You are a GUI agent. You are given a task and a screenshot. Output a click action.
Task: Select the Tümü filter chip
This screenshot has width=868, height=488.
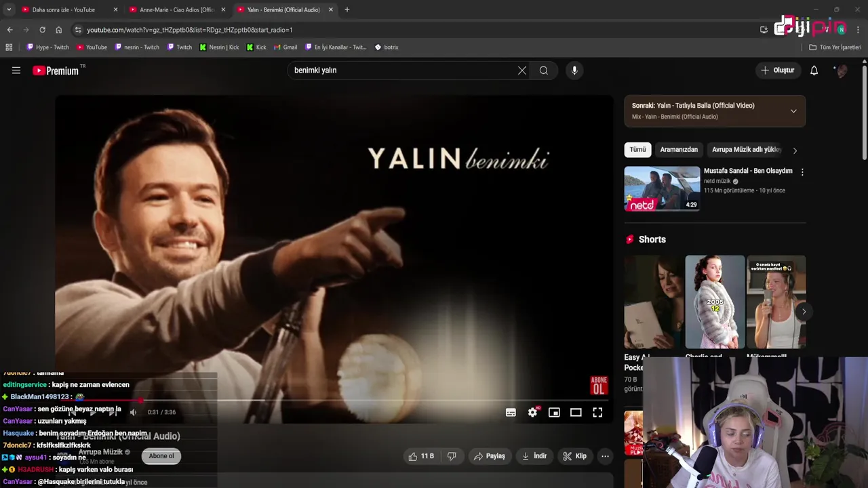click(x=638, y=150)
